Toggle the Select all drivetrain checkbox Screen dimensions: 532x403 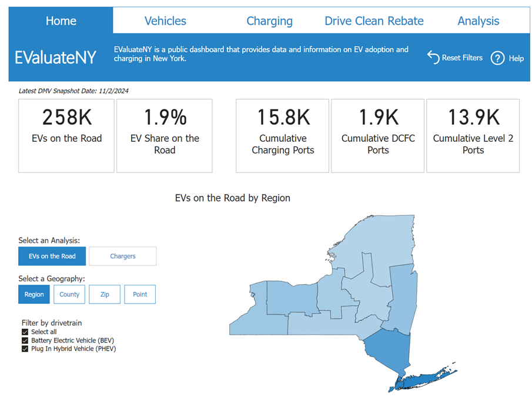(x=25, y=332)
